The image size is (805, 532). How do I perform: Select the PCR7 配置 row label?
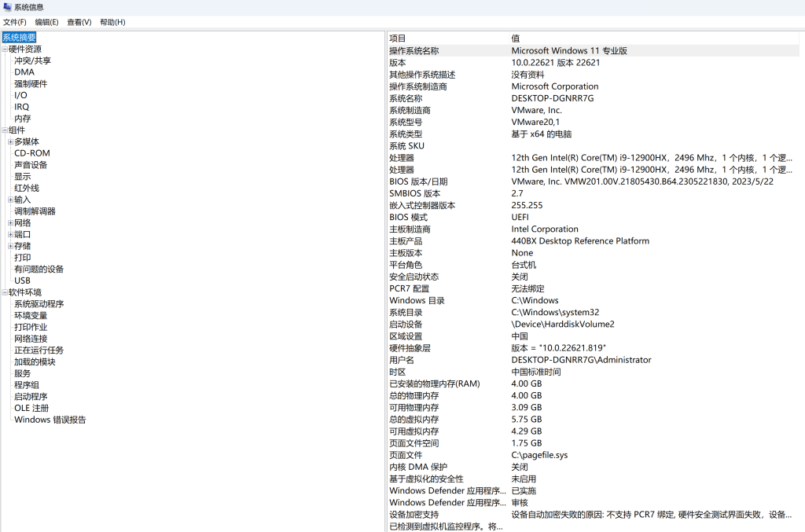tap(409, 289)
